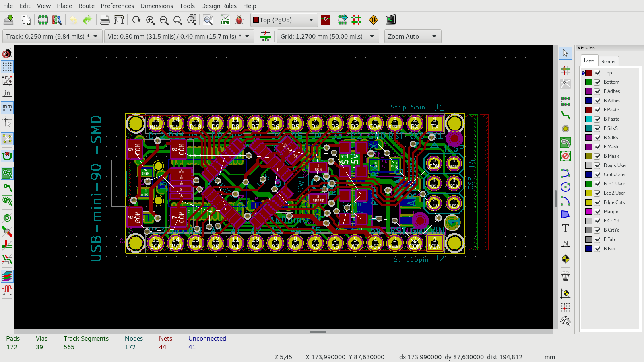644x362 pixels.
Task: Click the canvas horizontal scrollbar handle
Action: (x=318, y=332)
